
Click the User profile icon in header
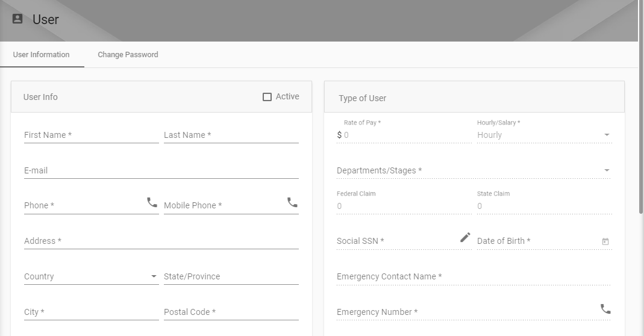pyautogui.click(x=17, y=19)
